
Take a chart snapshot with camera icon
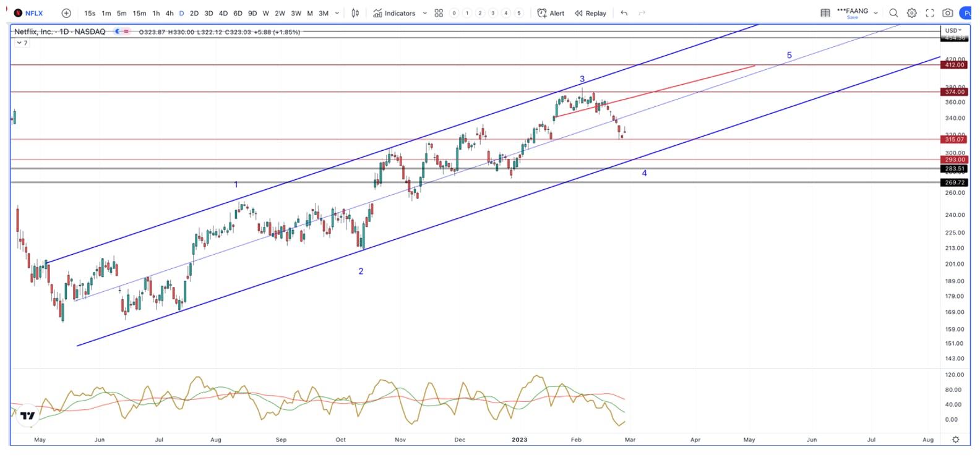point(947,13)
